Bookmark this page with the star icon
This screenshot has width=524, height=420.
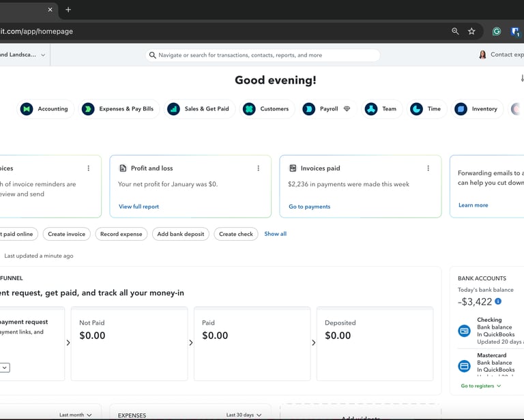point(471,31)
